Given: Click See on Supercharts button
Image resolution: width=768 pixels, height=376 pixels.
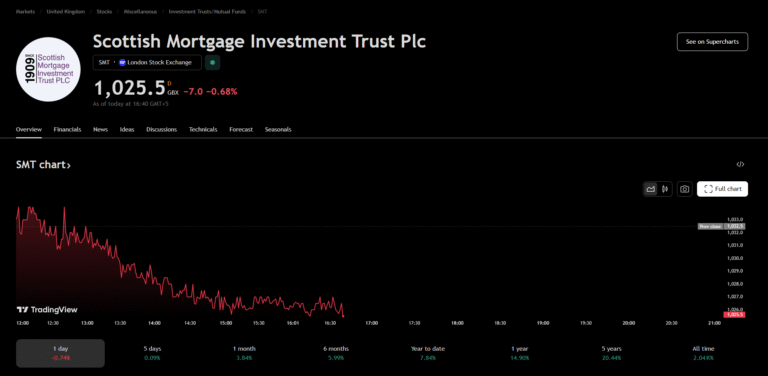Looking at the screenshot, I should coord(712,42).
